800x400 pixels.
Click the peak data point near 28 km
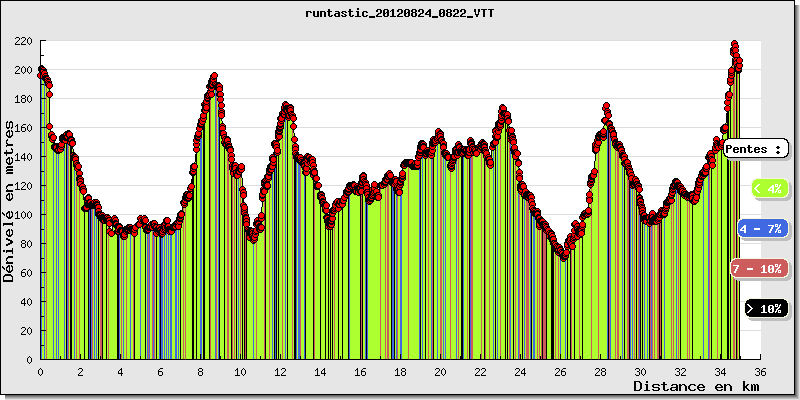coord(606,106)
